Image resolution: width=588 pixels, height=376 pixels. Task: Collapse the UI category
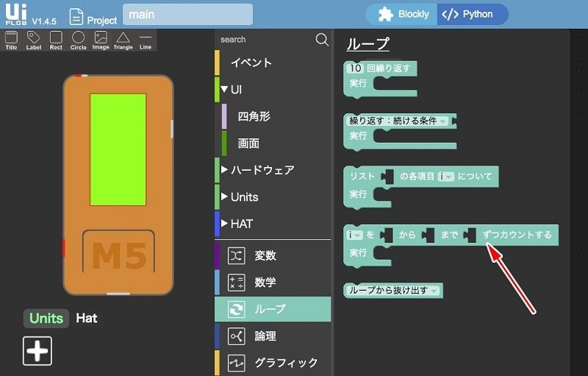[225, 90]
